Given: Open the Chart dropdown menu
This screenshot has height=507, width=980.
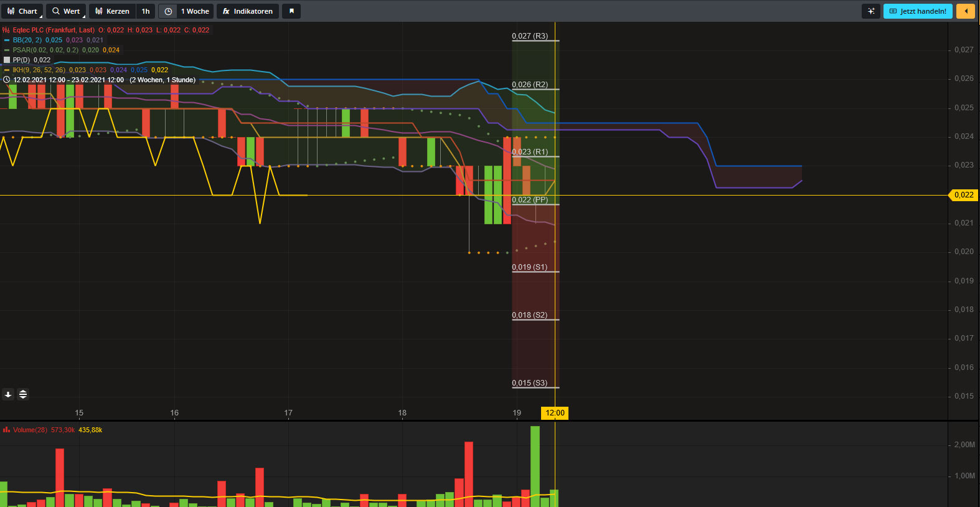Looking at the screenshot, I should [22, 11].
